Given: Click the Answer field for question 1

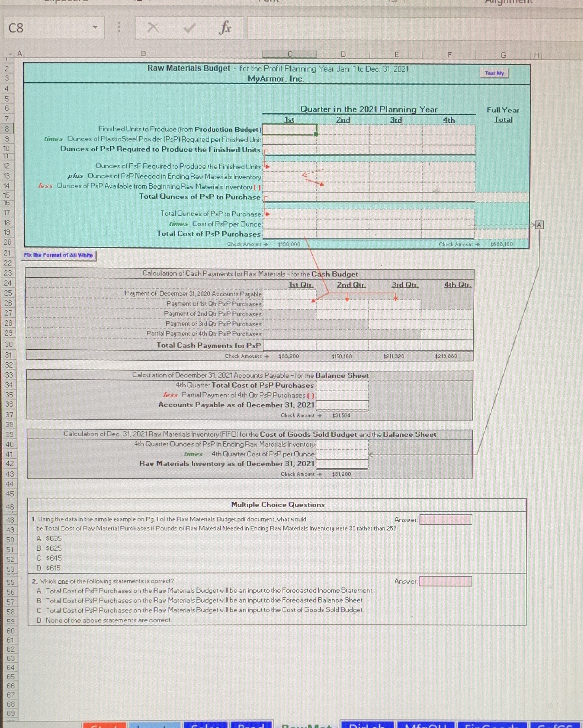Looking at the screenshot, I should click(x=446, y=519).
